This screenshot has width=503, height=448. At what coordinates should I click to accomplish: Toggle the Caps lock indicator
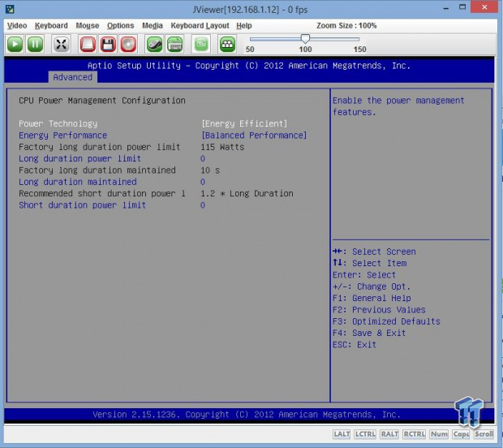tap(461, 434)
